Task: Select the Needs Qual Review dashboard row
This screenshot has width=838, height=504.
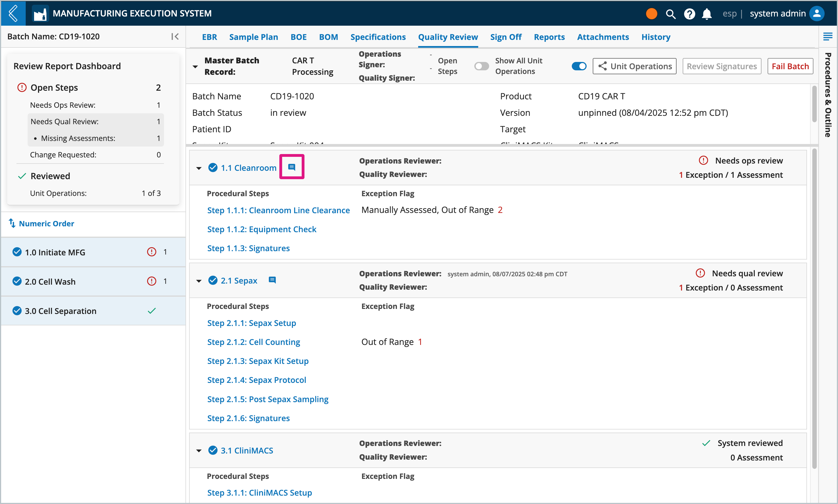Action: pyautogui.click(x=96, y=121)
